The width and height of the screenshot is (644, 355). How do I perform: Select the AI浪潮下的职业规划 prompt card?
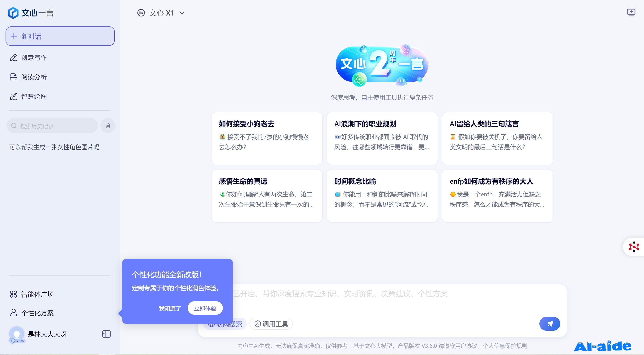[382, 138]
